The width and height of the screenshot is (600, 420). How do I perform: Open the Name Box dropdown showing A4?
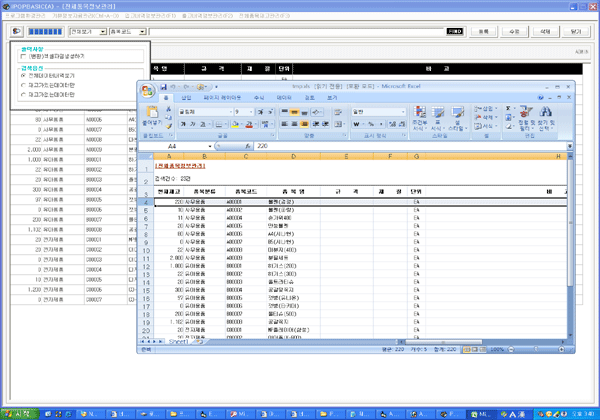210,146
